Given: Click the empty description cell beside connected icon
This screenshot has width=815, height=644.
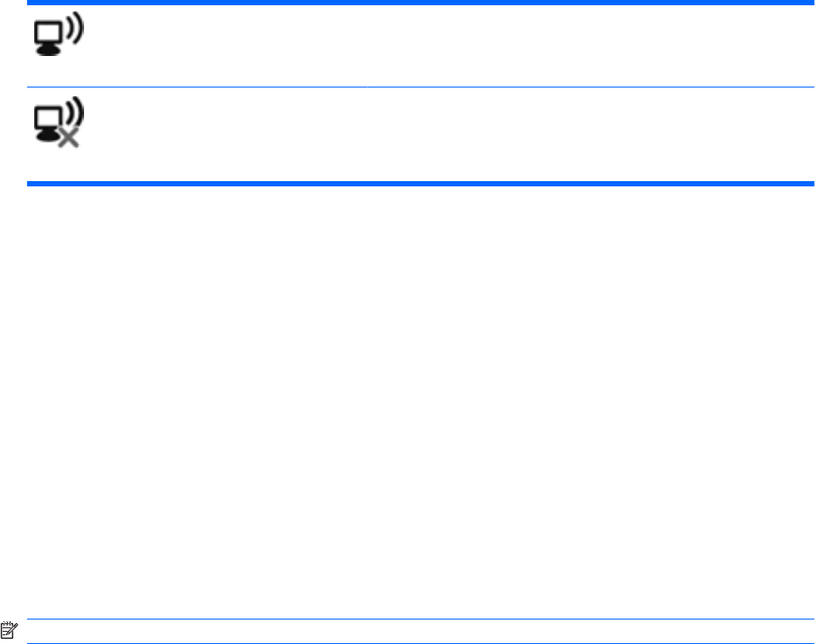Looking at the screenshot, I should (x=438, y=45).
